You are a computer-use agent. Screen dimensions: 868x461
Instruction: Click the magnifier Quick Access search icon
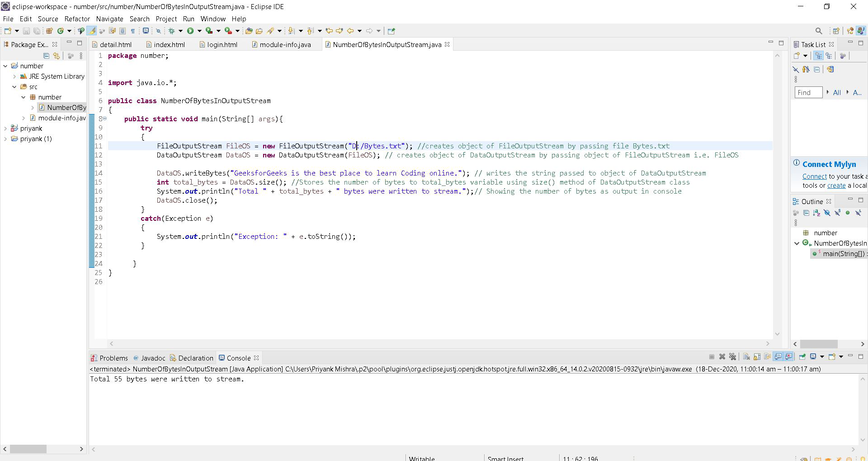click(x=819, y=31)
